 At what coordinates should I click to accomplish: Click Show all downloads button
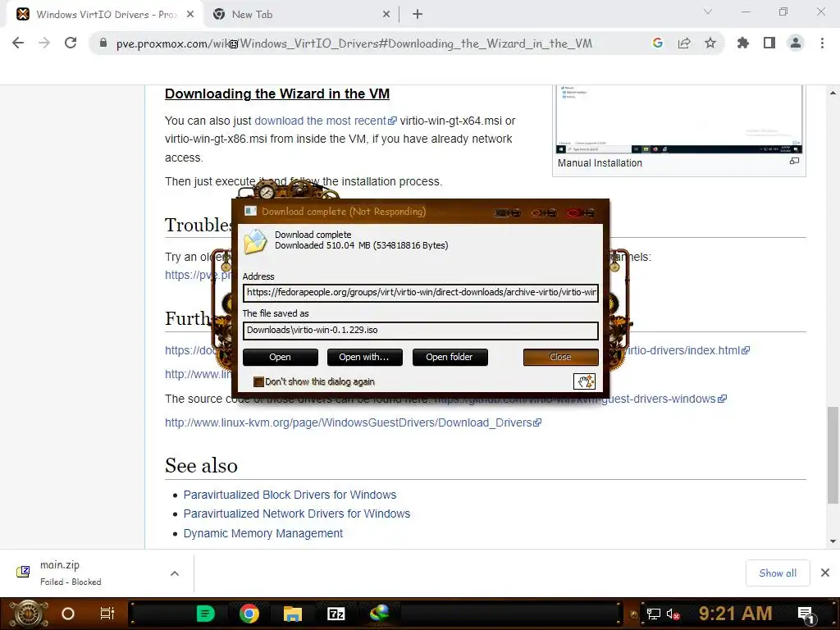click(778, 573)
